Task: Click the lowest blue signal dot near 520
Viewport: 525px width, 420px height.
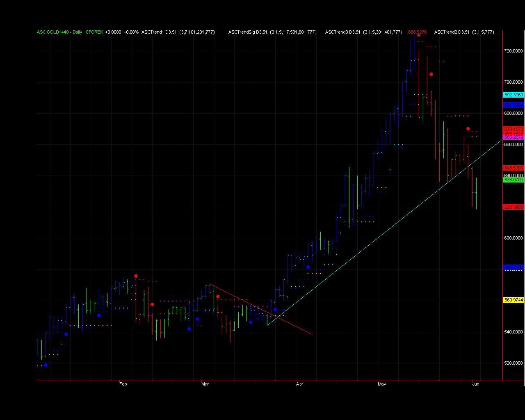Action: pyautogui.click(x=46, y=365)
